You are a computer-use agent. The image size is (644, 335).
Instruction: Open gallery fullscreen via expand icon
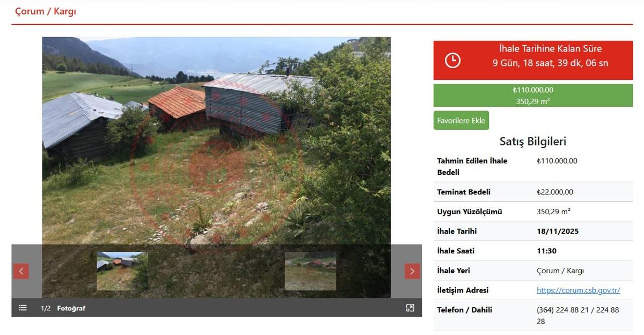[410, 308]
